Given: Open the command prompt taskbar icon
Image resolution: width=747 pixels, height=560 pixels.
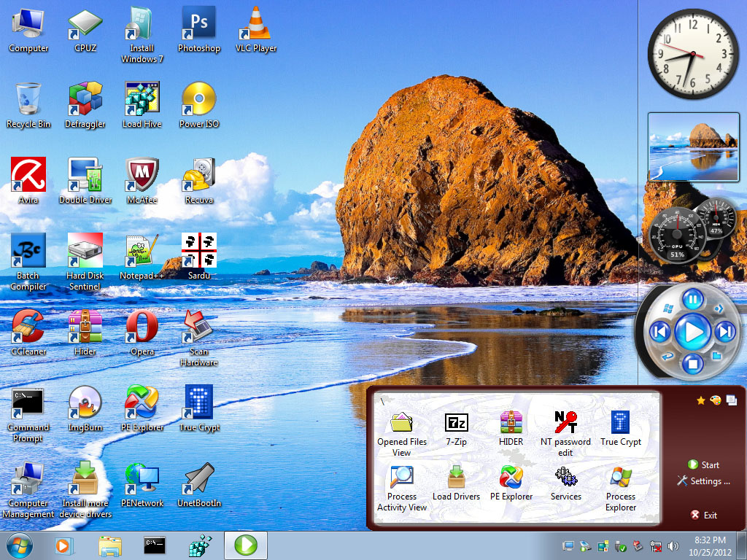Looking at the screenshot, I should [155, 545].
